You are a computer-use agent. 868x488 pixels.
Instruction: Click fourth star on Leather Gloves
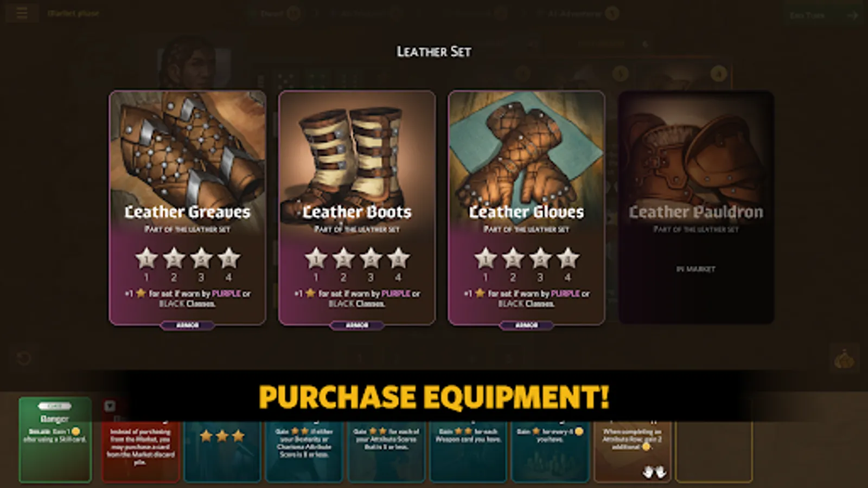coord(567,259)
